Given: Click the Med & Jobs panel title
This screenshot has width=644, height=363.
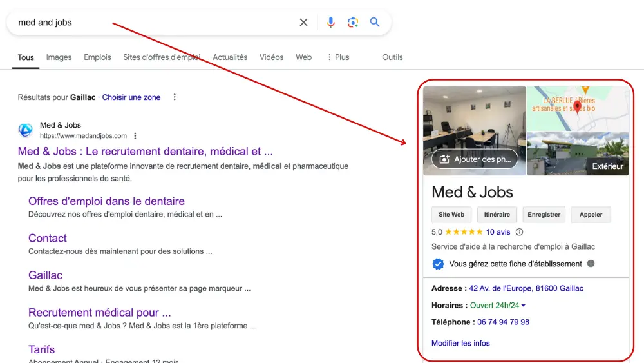Looking at the screenshot, I should coord(472,192).
